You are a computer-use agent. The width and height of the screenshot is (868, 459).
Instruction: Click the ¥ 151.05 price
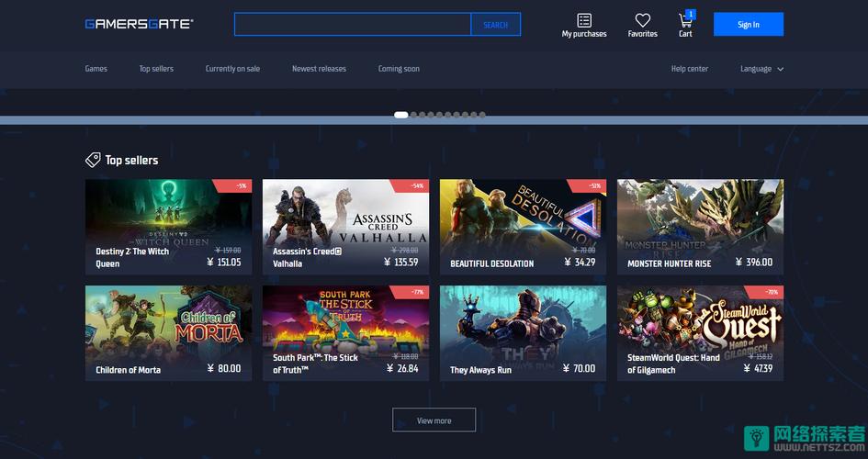click(223, 263)
